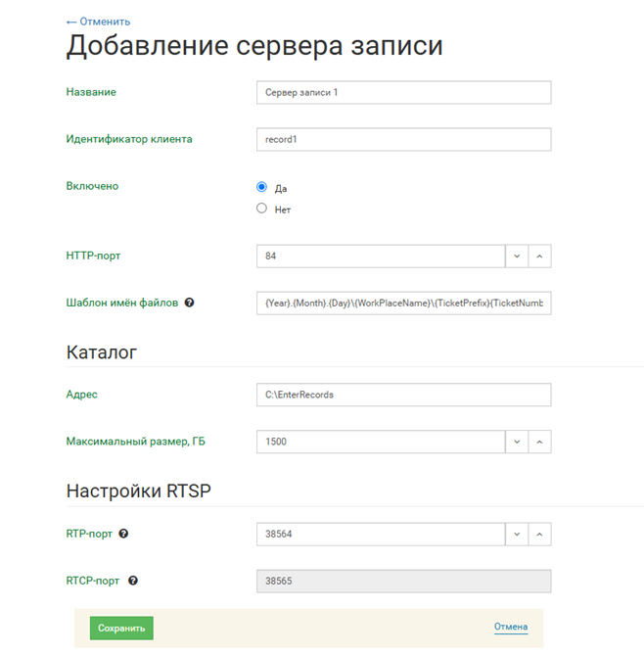
Task: Save the form with Сохранить button
Action: pyautogui.click(x=121, y=629)
